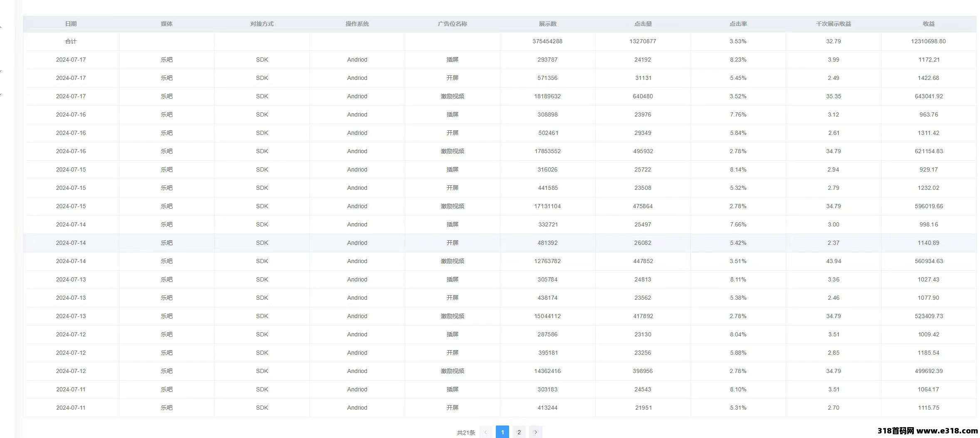Screen dimensions: 980x438
Task: Click click-rate cell 8.04%
Action: coord(738,334)
